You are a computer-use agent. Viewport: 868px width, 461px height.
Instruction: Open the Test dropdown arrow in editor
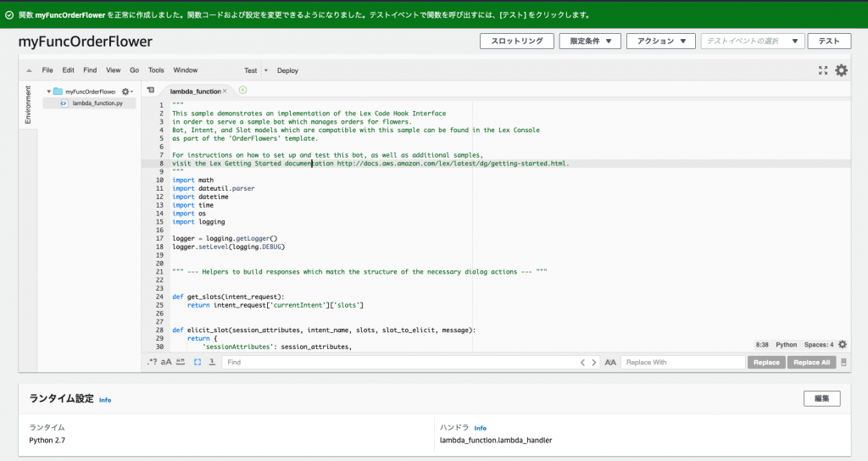click(x=265, y=70)
